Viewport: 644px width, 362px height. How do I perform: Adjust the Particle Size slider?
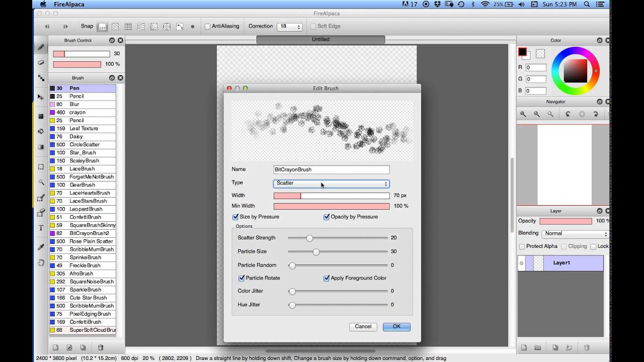(316, 252)
